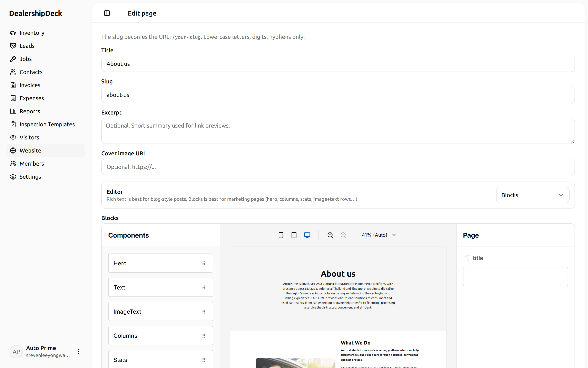588x368 pixels.
Task: Open the Invoices page
Action: [x=46, y=85]
